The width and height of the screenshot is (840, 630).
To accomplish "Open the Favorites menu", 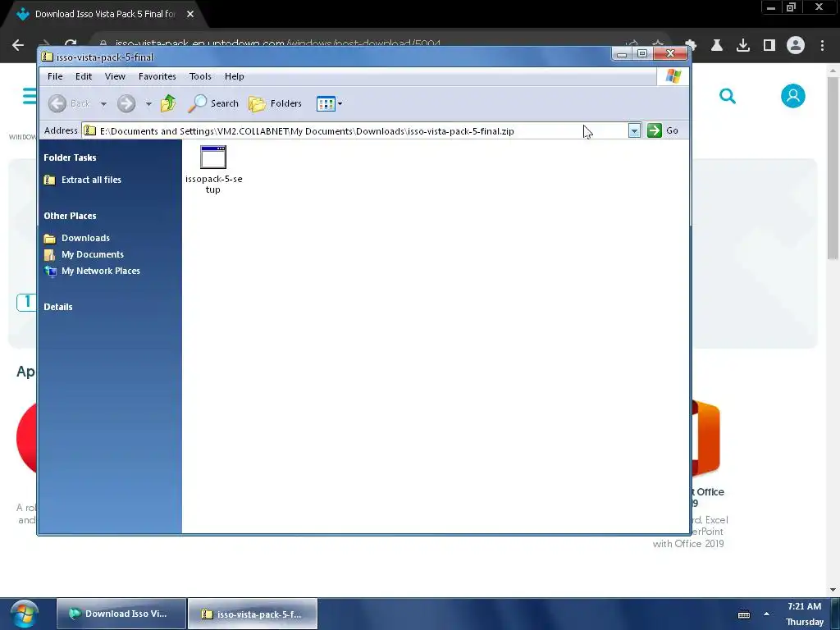I will point(157,76).
